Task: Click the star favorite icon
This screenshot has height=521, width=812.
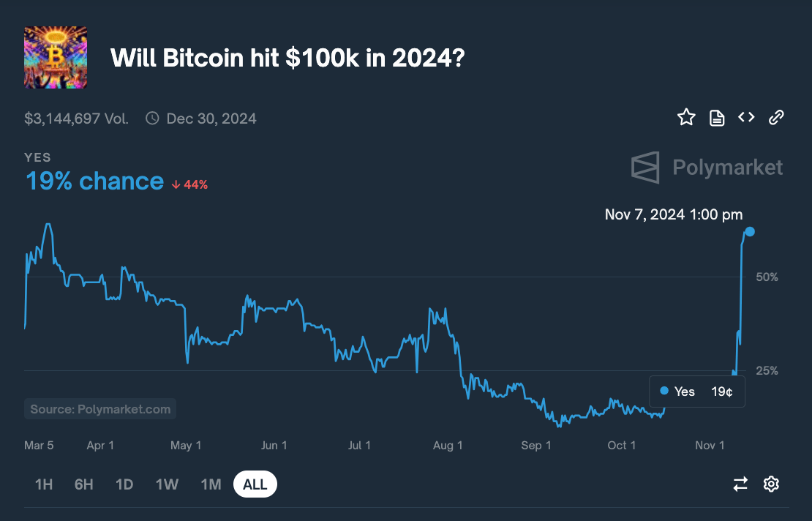Action: point(686,117)
